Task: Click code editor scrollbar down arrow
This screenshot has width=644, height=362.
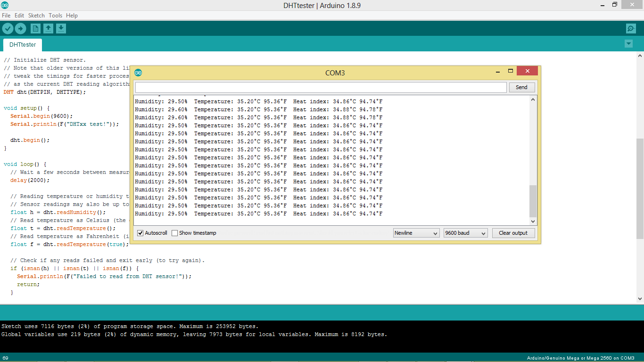Action: tap(640, 299)
